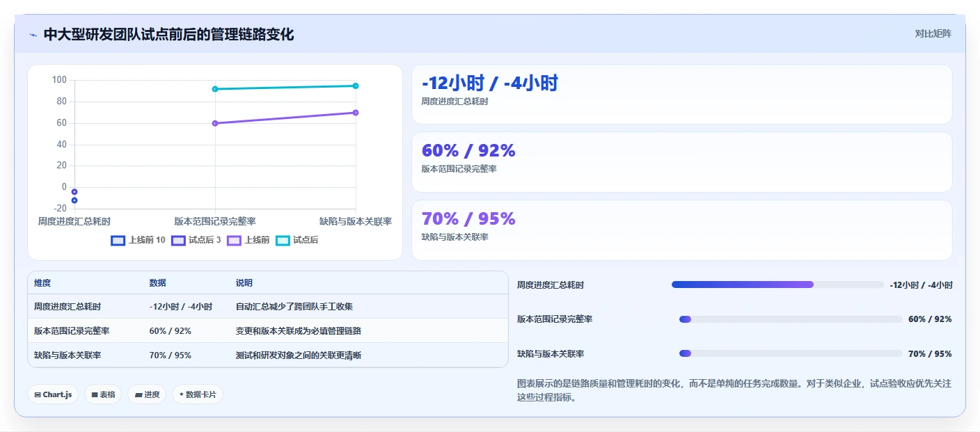Screen dimensions: 980x432
Task: Click the 版本范围记录完整率 progress bar
Action: coord(791,319)
